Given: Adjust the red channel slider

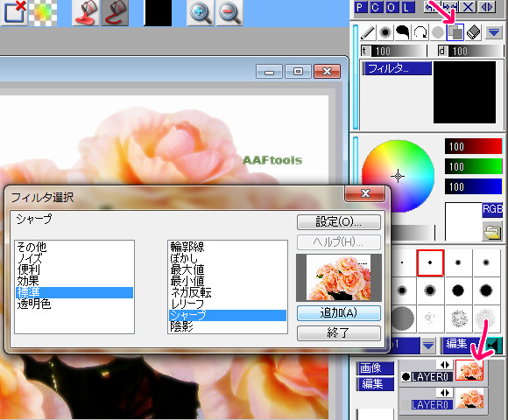Looking at the screenshot, I should point(473,146).
